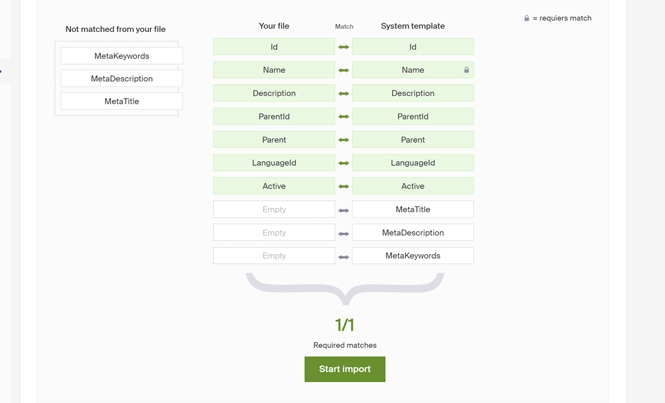Image resolution: width=665 pixels, height=403 pixels.
Task: Click the lock icon in Name template field
Action: click(466, 70)
